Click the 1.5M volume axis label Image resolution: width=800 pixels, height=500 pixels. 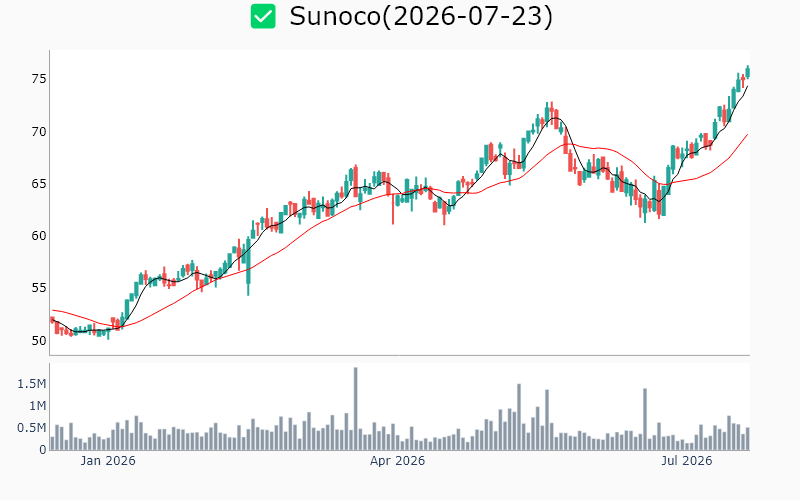pyautogui.click(x=32, y=384)
